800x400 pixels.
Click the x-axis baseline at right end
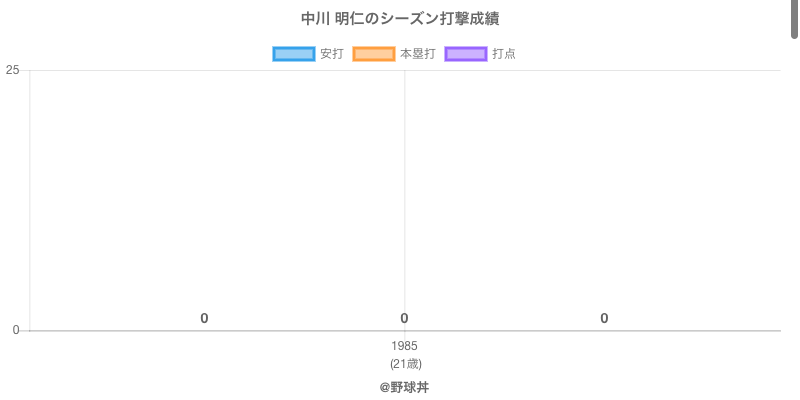770,330
